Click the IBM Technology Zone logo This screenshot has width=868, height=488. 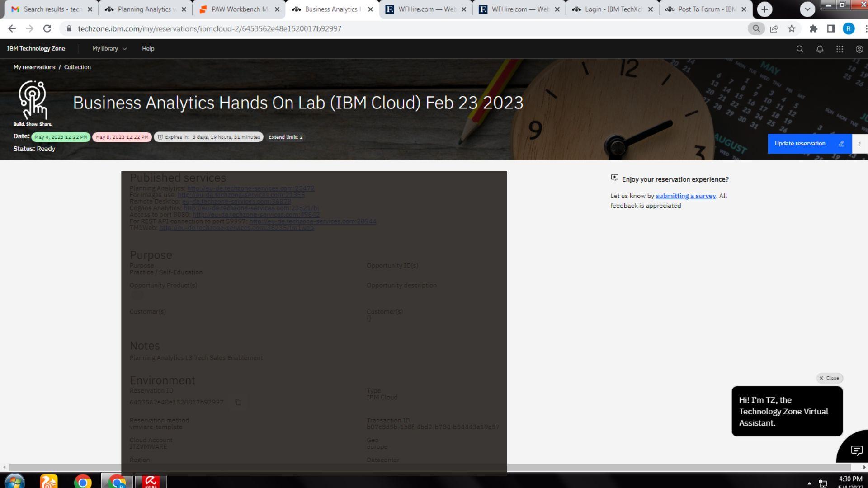(36, 48)
